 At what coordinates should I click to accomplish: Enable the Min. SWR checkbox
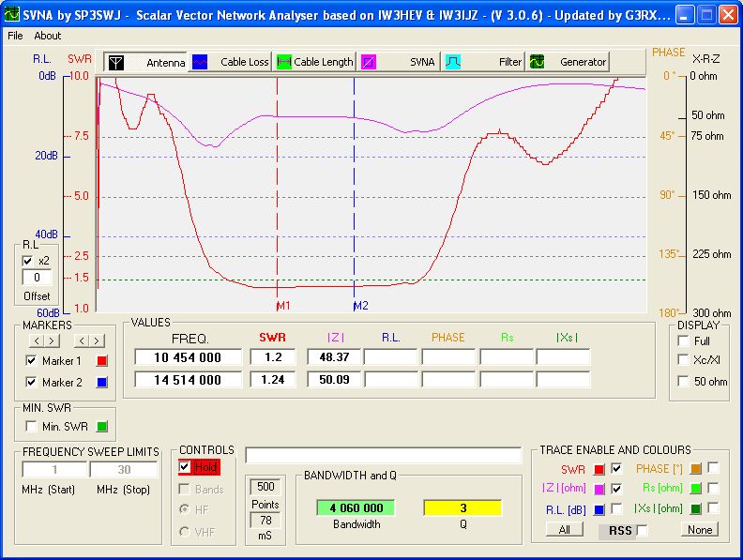tap(31, 427)
